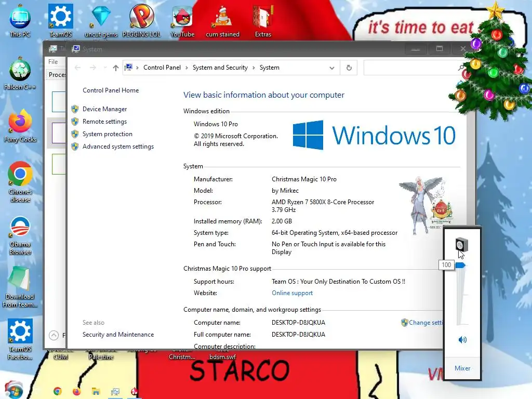The width and height of the screenshot is (532, 399).
Task: Click the search box in System window
Action: point(410,68)
